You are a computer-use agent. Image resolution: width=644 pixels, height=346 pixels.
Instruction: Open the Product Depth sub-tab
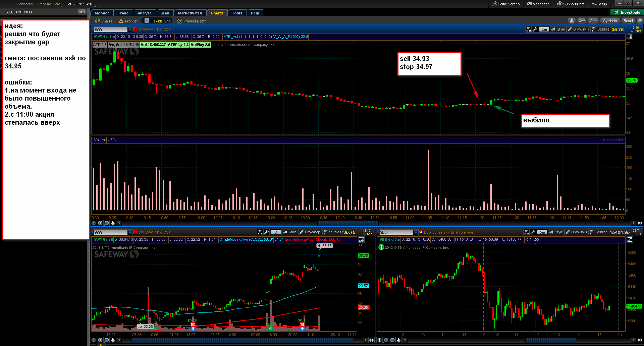pos(192,21)
